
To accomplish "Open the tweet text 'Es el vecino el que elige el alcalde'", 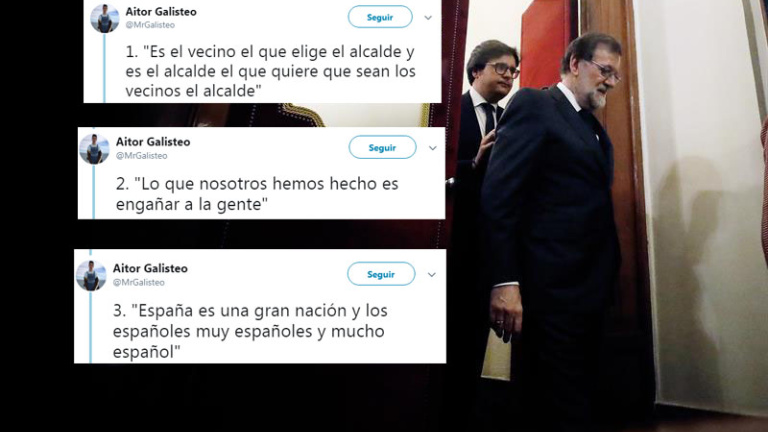I will (270, 71).
